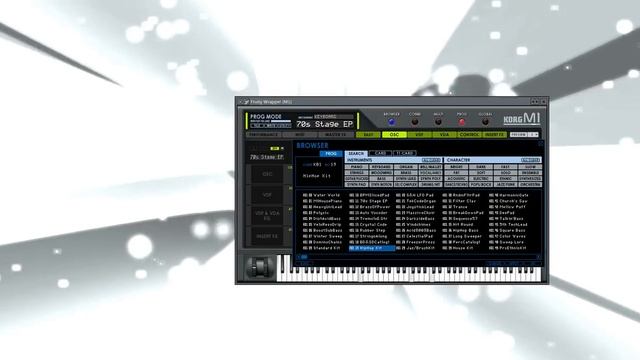The width and height of the screenshot is (640, 360).
Task: Click the KORG M1 logo
Action: tap(522, 119)
